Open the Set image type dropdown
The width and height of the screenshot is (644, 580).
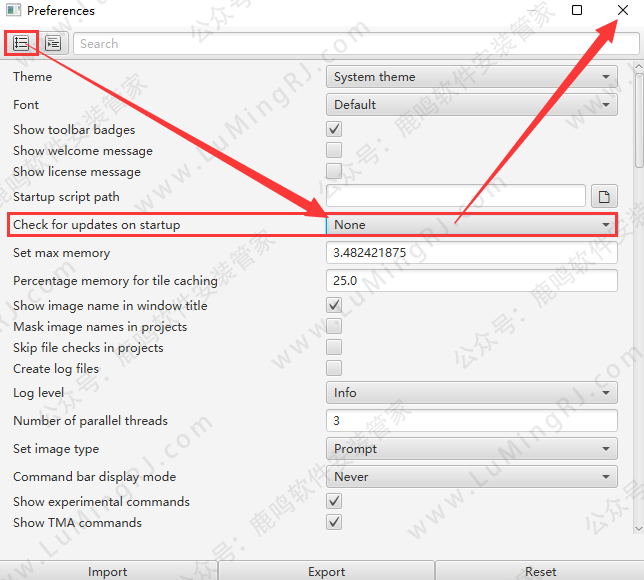[472, 449]
